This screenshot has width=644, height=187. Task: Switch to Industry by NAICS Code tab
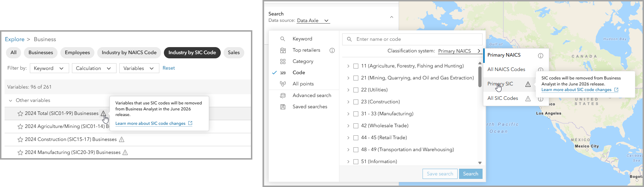point(129,53)
